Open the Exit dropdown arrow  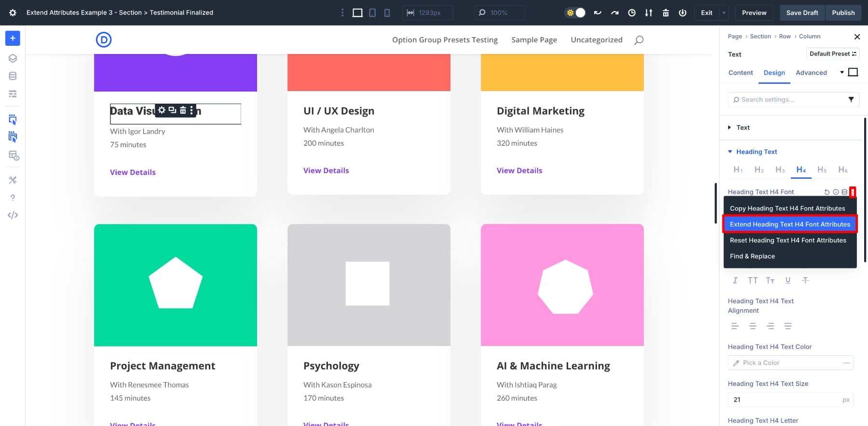click(x=723, y=13)
